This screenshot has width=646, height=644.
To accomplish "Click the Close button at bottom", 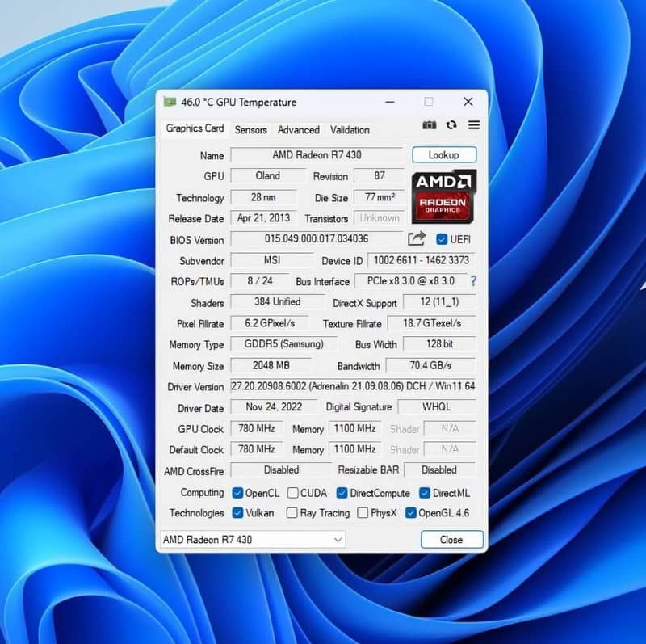I will click(451, 539).
